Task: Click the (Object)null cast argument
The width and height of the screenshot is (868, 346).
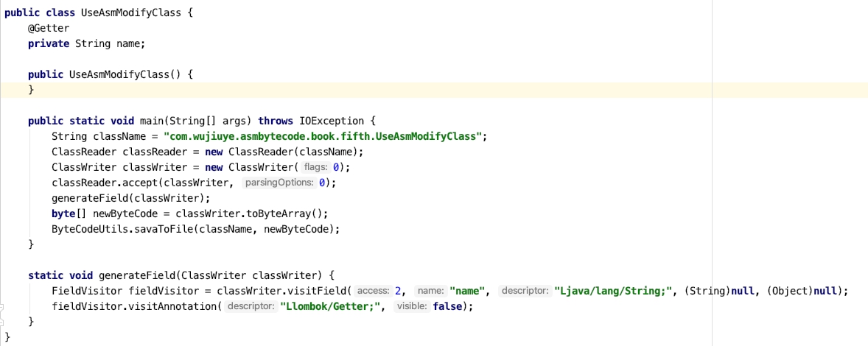Action: click(x=802, y=291)
